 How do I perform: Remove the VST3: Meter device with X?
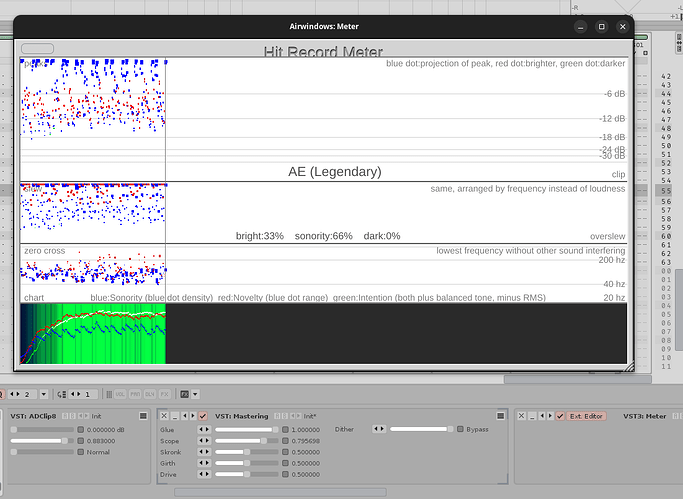click(x=521, y=416)
